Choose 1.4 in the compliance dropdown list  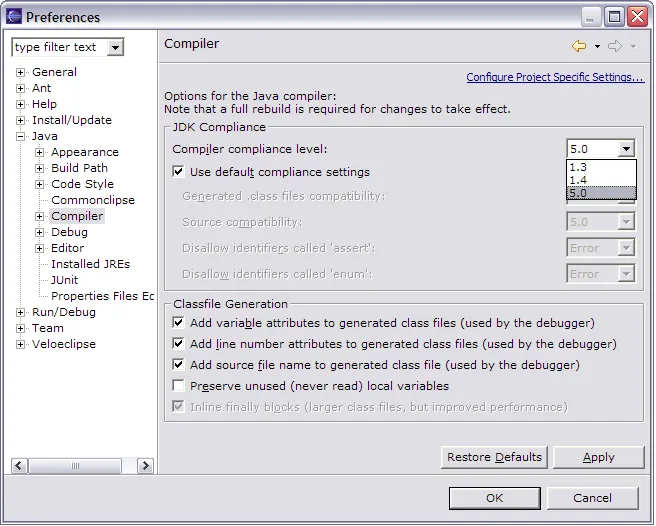(601, 180)
